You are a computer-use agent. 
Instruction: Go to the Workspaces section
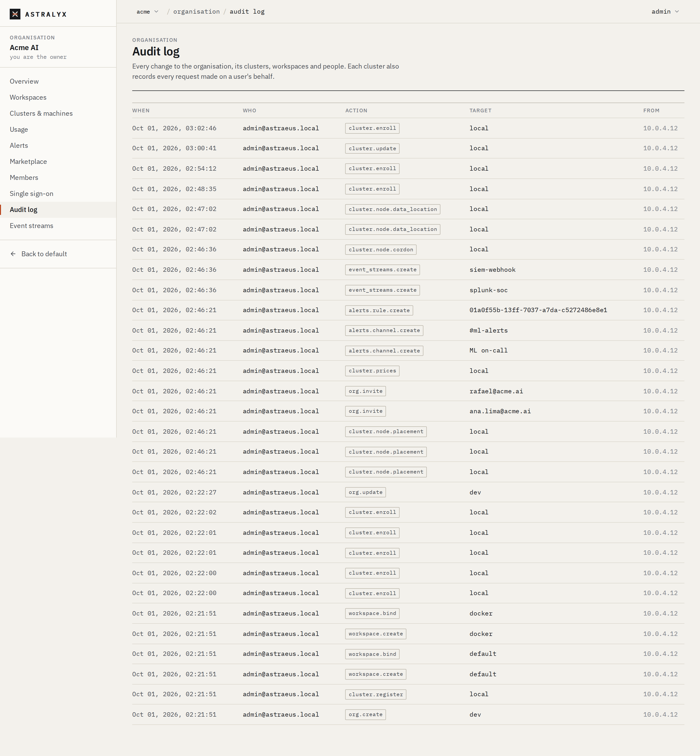(28, 97)
